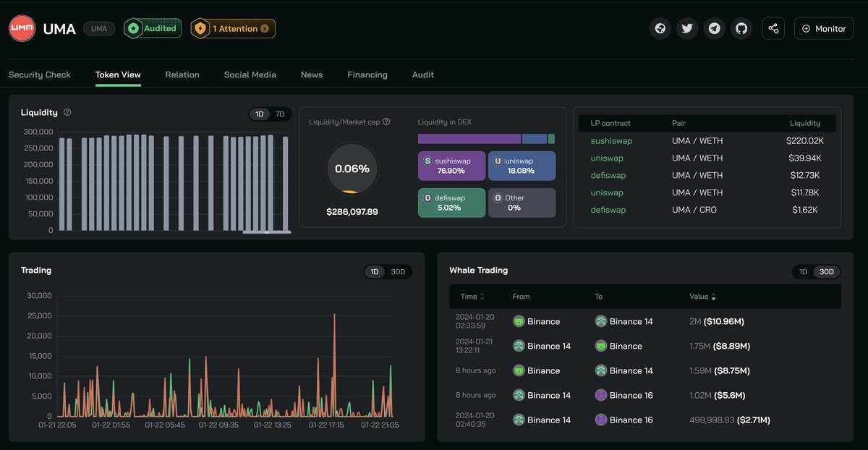Click the 1.75M ($8.89M) value

click(x=720, y=346)
